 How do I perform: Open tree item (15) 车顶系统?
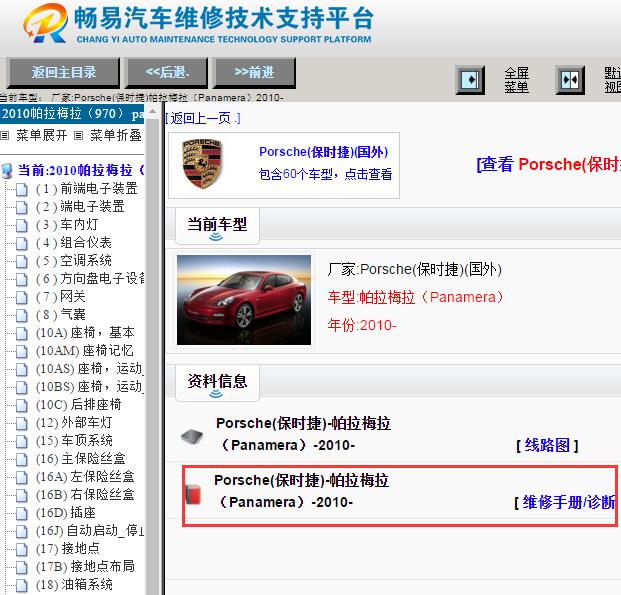[74, 441]
